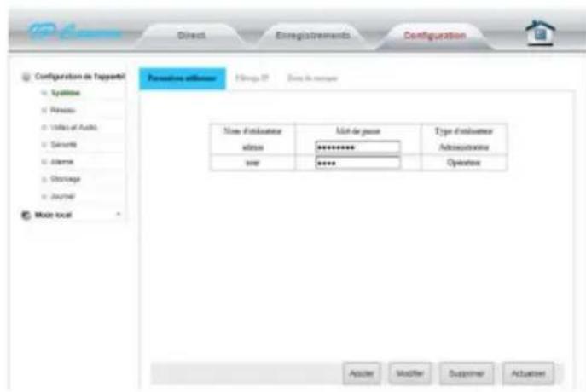Open the Filtrage IP sub-tab

click(x=252, y=78)
